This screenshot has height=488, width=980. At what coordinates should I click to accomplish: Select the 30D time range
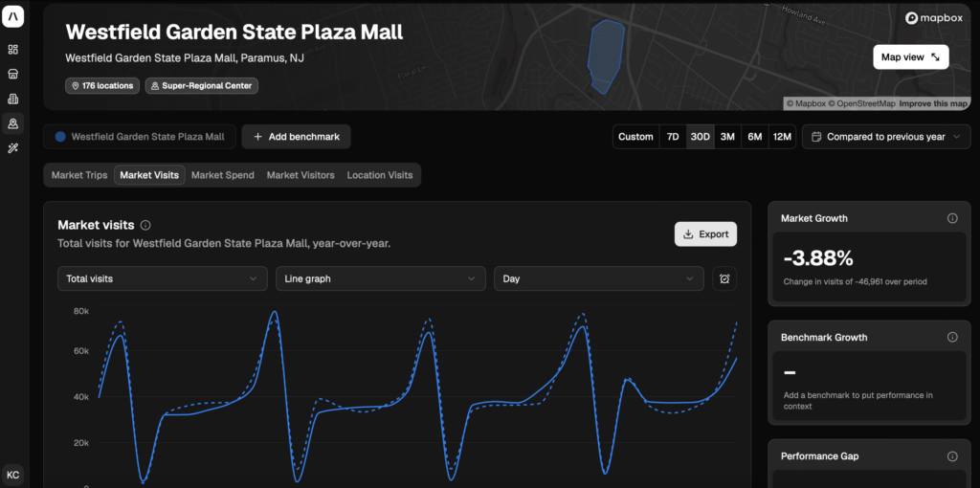pos(700,136)
